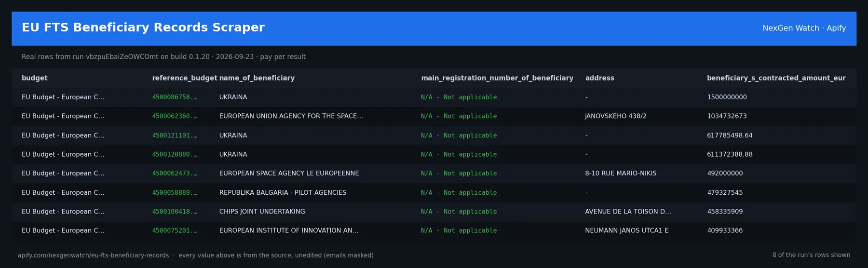Click amount 492000000
868x268 pixels.
(x=725, y=174)
